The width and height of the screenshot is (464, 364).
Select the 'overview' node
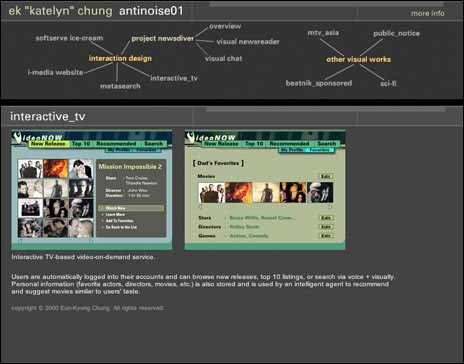tap(225, 26)
